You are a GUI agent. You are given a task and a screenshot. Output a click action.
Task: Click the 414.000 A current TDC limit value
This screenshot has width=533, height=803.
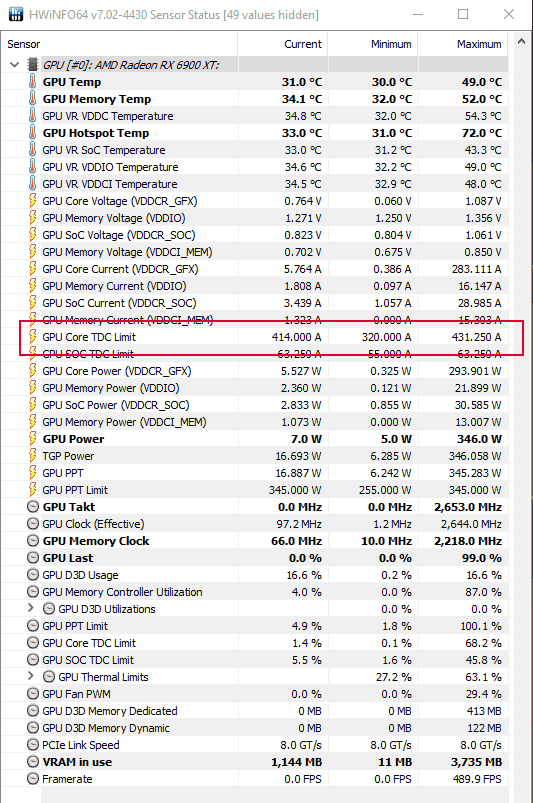click(296, 336)
